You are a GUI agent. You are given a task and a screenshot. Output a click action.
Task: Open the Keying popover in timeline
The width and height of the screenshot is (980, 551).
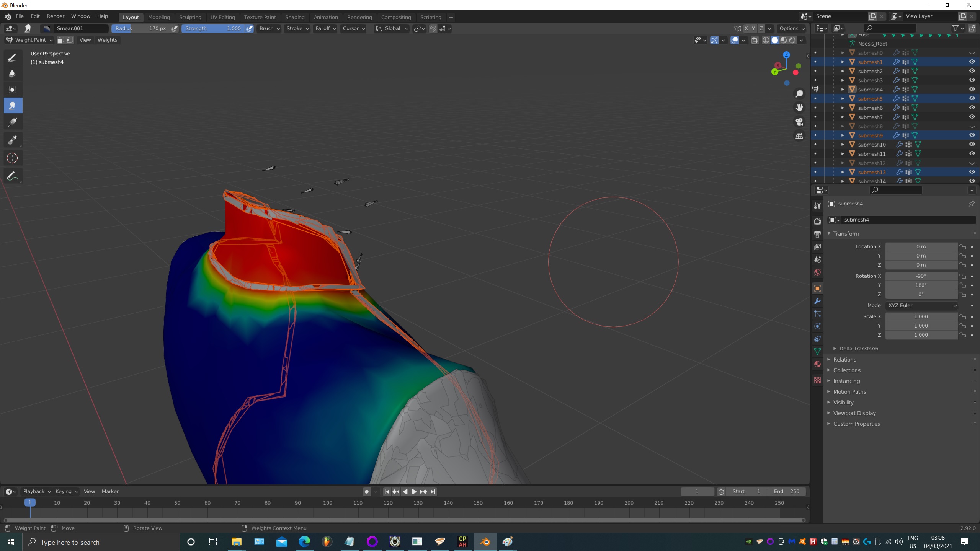click(x=67, y=491)
